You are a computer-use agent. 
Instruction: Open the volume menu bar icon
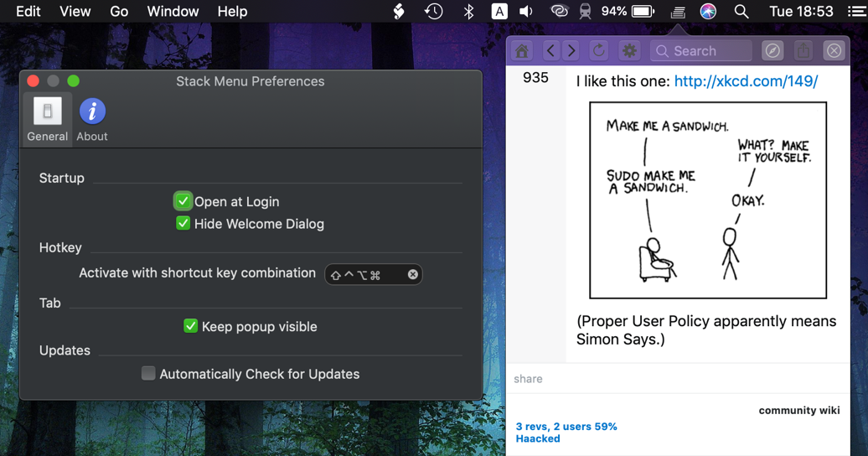(526, 11)
